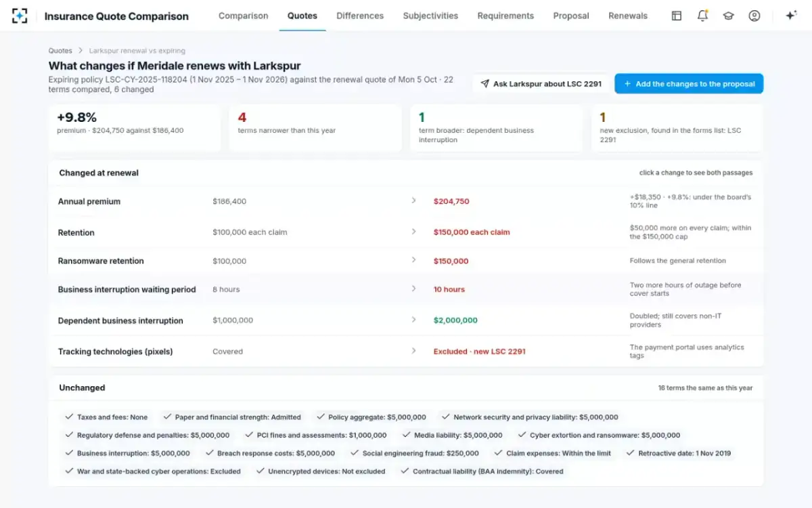
Task: Click 'Retroactive date: 1 Nov 2019' chip
Action: [x=679, y=453]
